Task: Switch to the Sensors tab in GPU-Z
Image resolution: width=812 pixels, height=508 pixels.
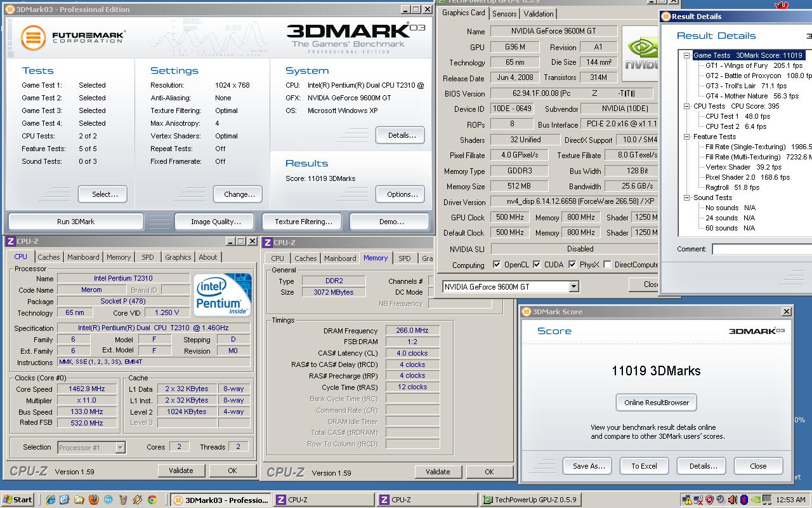Action: point(504,13)
